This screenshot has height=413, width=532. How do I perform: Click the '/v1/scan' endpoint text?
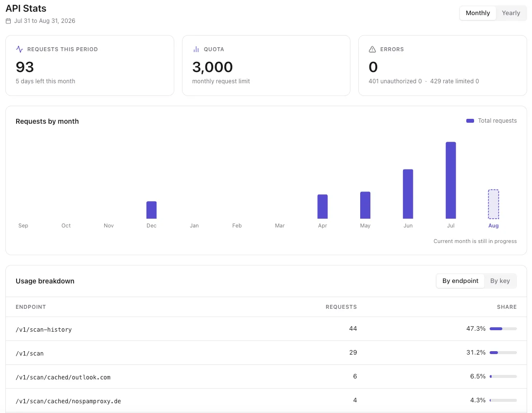click(x=30, y=353)
